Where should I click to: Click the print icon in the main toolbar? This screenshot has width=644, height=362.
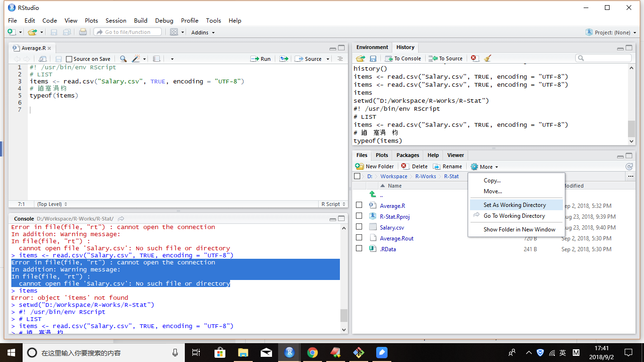coord(83,32)
